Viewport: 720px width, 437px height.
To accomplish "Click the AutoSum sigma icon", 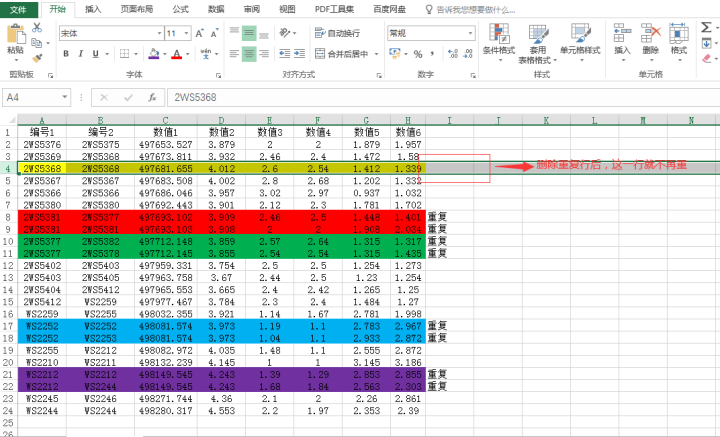I will 706,28.
